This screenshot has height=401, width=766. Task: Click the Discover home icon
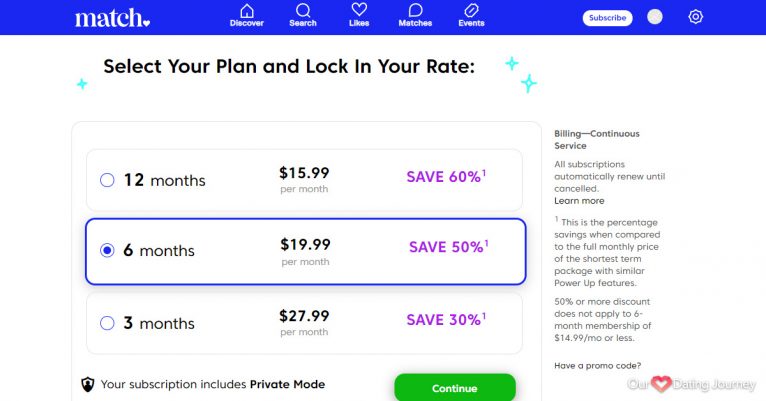(246, 10)
